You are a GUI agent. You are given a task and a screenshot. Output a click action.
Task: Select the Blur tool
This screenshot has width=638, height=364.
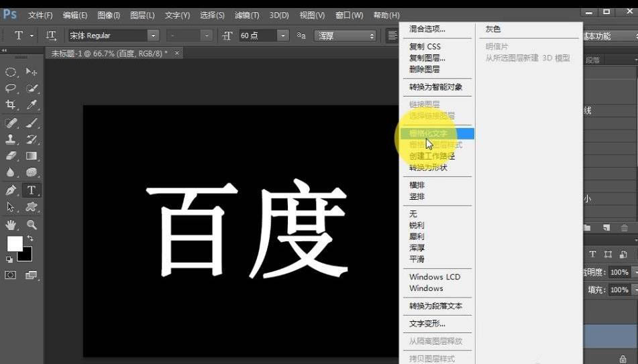point(11,172)
